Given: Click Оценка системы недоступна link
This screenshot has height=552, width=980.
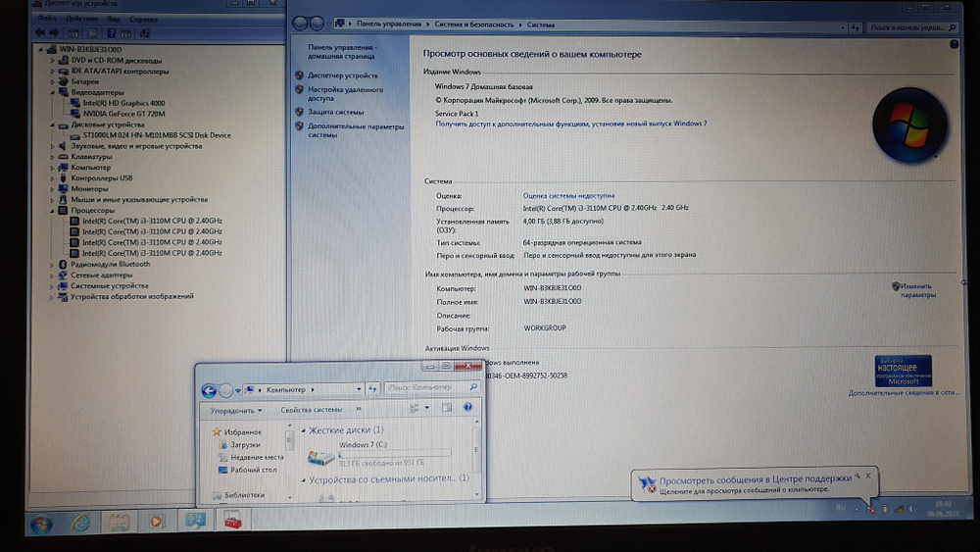Looking at the screenshot, I should [x=568, y=196].
